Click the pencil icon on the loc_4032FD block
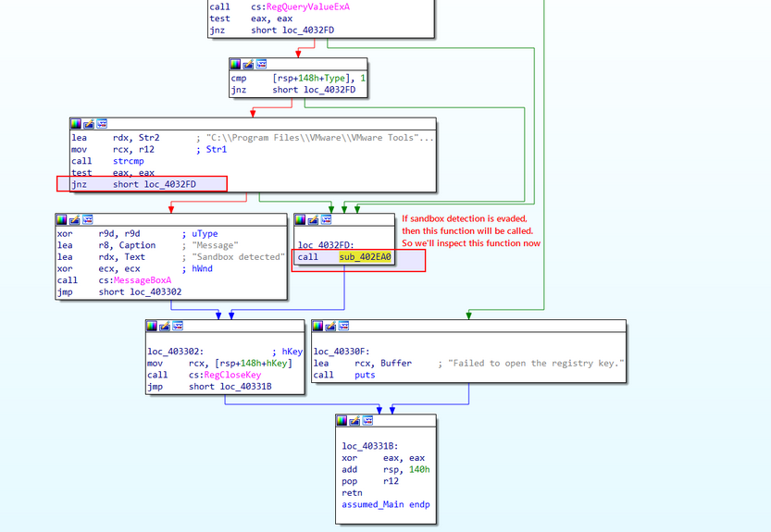This screenshot has height=532, width=771. coord(313,219)
